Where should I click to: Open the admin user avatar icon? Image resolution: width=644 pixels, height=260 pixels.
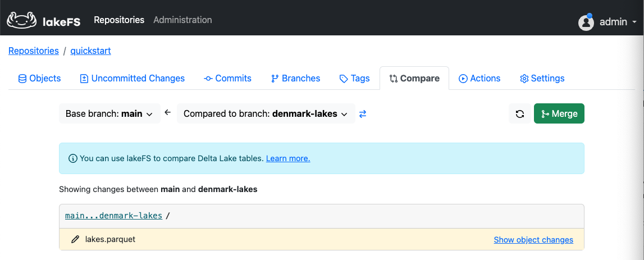pyautogui.click(x=586, y=22)
